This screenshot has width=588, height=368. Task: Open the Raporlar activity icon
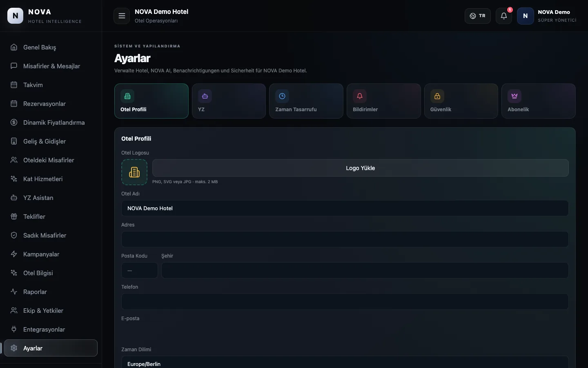click(14, 292)
